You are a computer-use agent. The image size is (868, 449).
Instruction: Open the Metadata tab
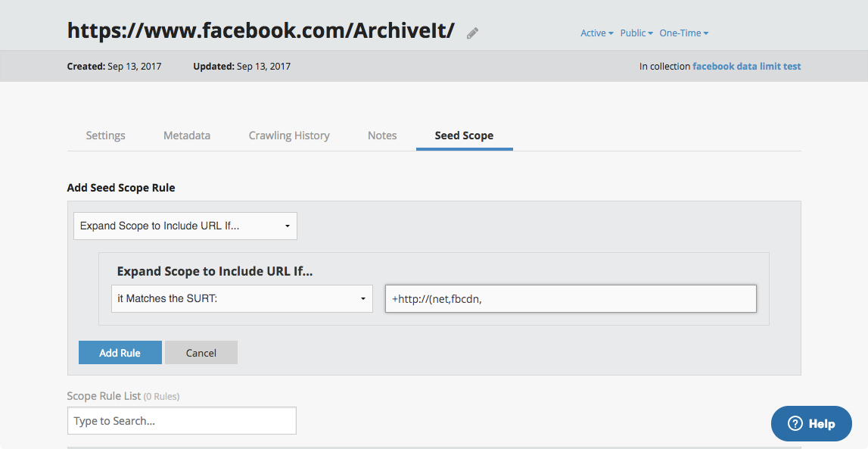tap(187, 136)
